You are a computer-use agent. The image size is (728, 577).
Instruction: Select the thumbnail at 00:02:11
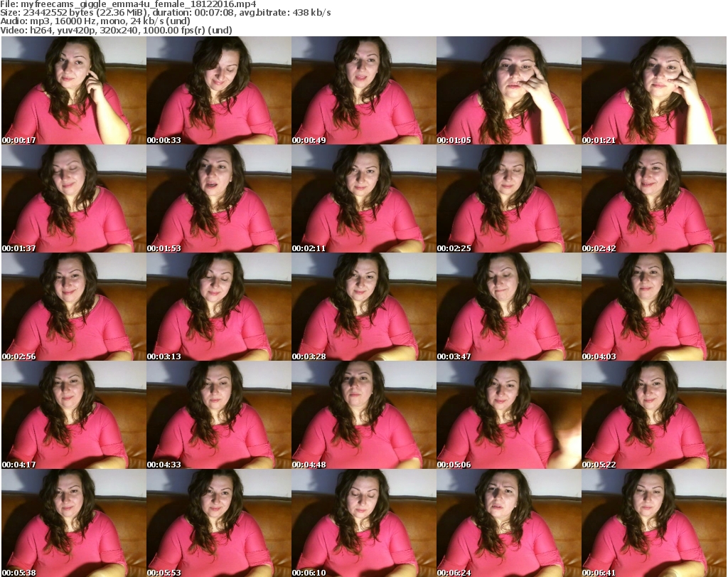click(363, 198)
